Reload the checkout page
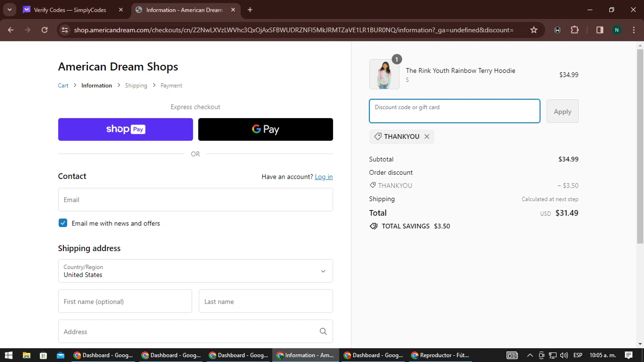This screenshot has width=644, height=362. 45,30
